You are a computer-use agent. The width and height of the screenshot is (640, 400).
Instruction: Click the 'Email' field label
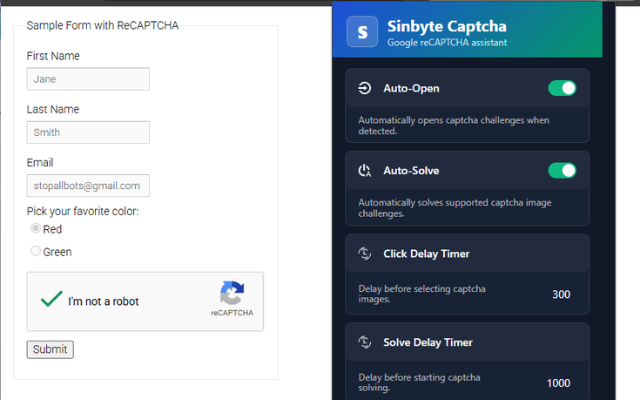coord(40,162)
